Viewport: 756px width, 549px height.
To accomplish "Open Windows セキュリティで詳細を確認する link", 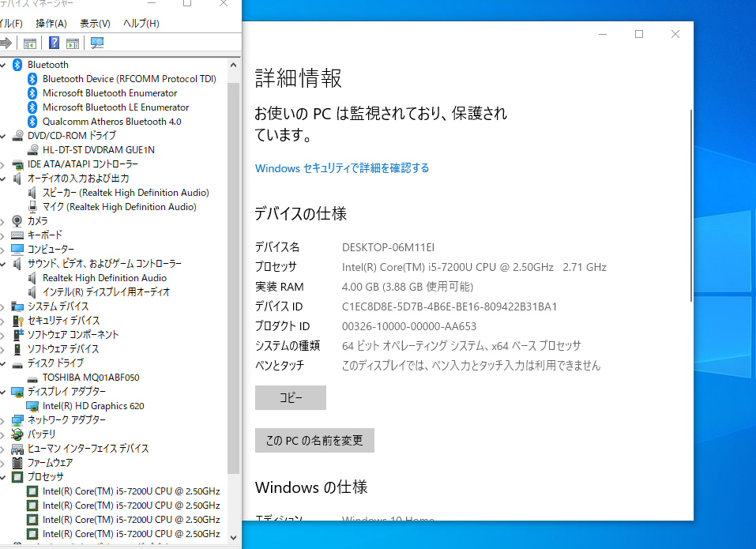I will [x=342, y=168].
